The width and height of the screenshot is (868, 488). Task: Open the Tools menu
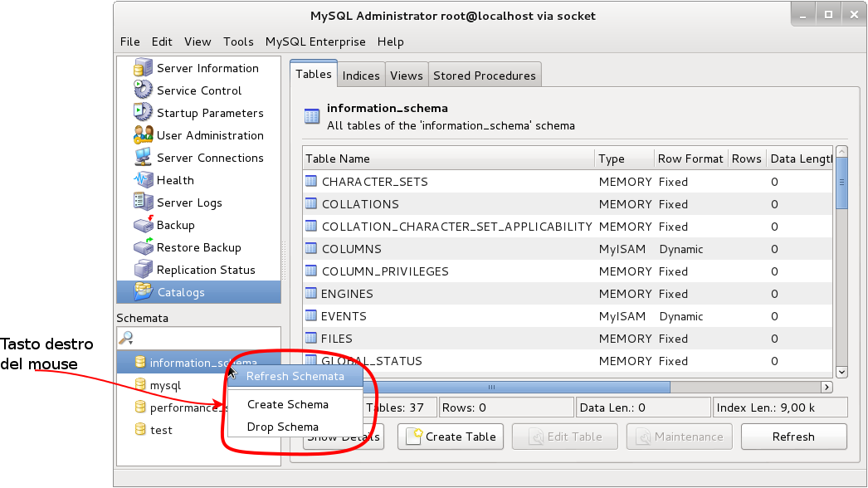(x=239, y=41)
